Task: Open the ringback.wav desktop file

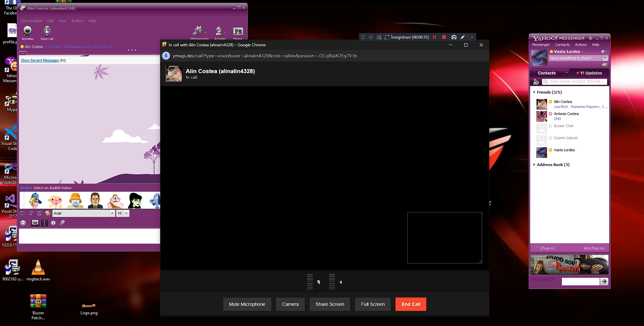Action: pos(38,270)
